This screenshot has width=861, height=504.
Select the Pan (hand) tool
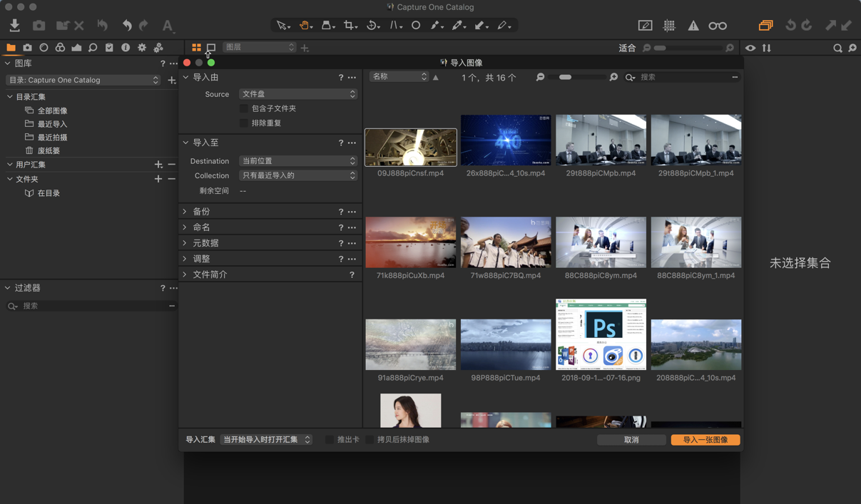[305, 25]
